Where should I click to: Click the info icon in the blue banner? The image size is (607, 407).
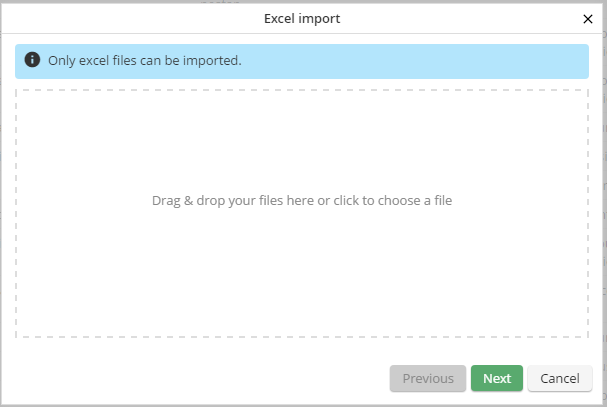32,60
